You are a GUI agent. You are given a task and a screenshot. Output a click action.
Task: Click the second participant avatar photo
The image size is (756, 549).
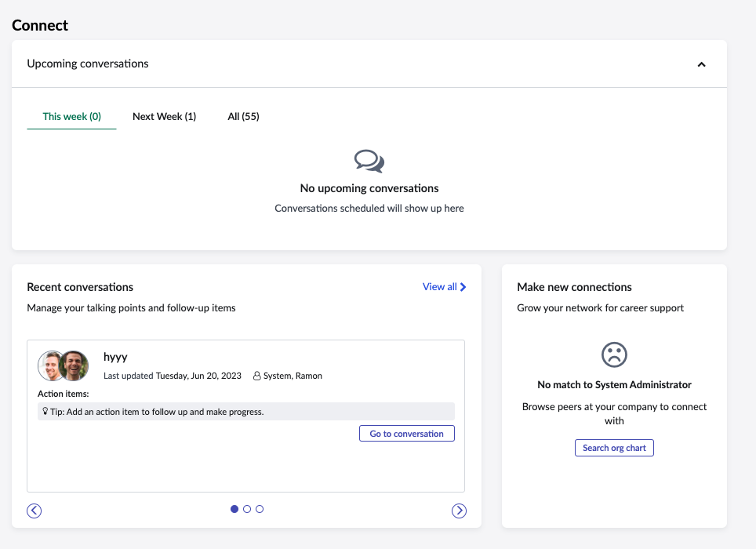coord(75,365)
